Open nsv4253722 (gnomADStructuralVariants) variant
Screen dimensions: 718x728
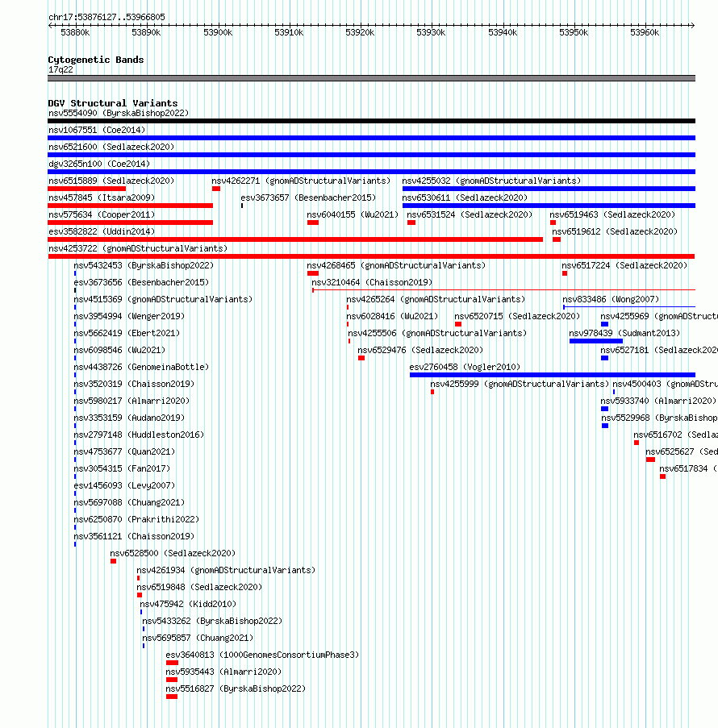pyautogui.click(x=138, y=248)
